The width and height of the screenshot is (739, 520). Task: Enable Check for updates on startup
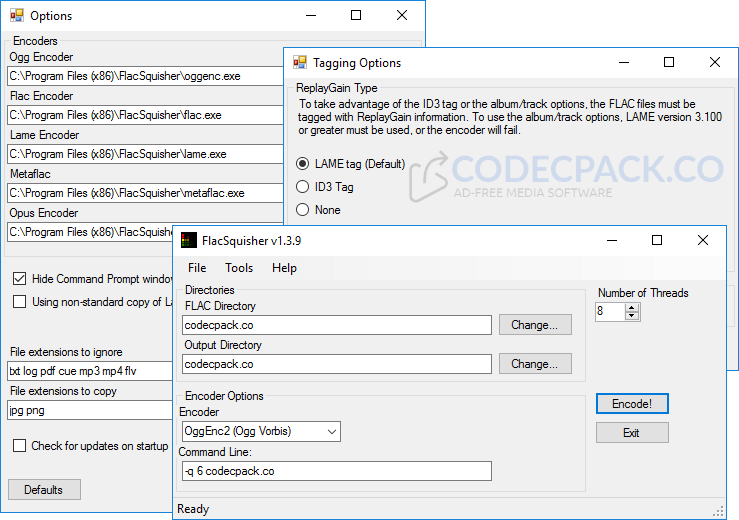point(20,446)
